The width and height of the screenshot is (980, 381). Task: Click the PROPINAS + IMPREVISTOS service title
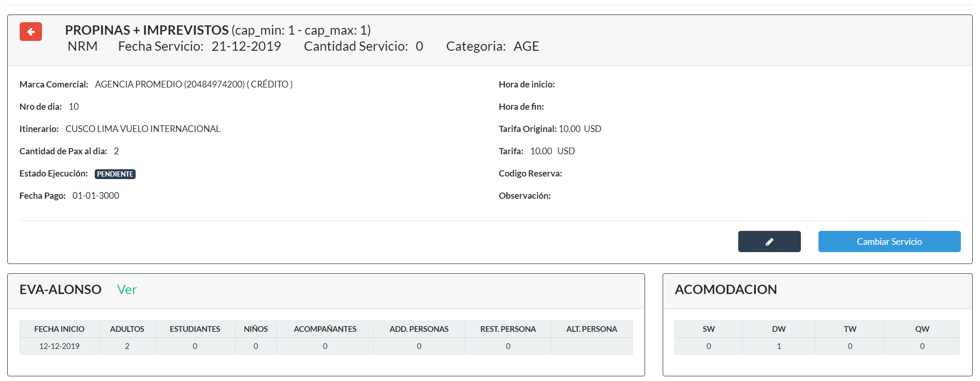click(x=147, y=31)
